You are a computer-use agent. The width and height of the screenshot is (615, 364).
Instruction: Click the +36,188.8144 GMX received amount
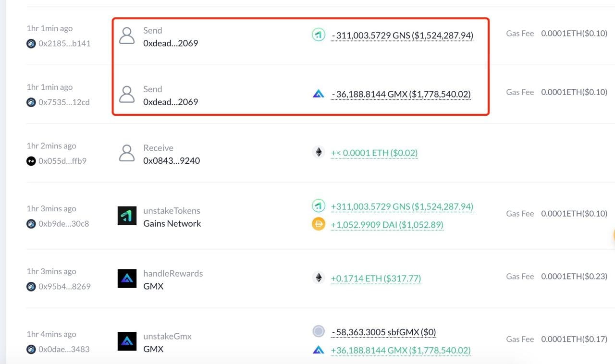pyautogui.click(x=401, y=350)
